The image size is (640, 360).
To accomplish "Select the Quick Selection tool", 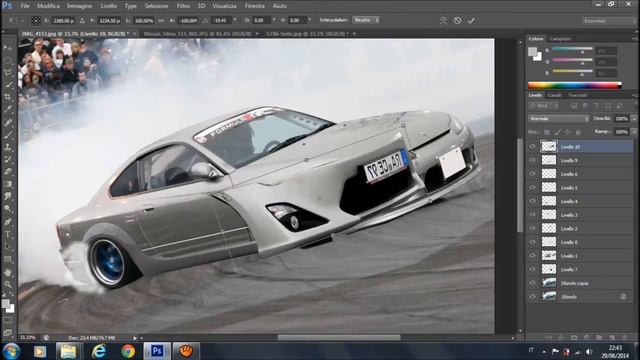I will click(8, 85).
